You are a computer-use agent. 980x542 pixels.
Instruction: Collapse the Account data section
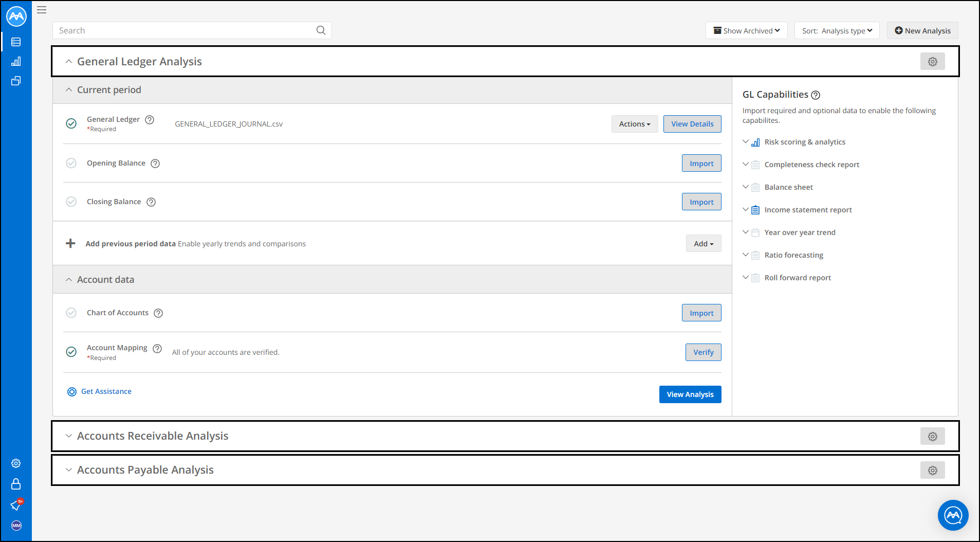tap(69, 280)
